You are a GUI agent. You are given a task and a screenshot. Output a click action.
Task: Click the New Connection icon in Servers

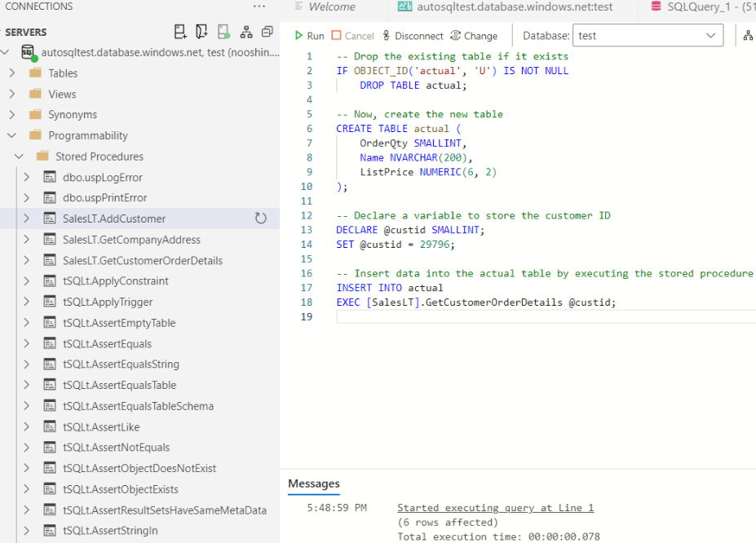tap(180, 32)
